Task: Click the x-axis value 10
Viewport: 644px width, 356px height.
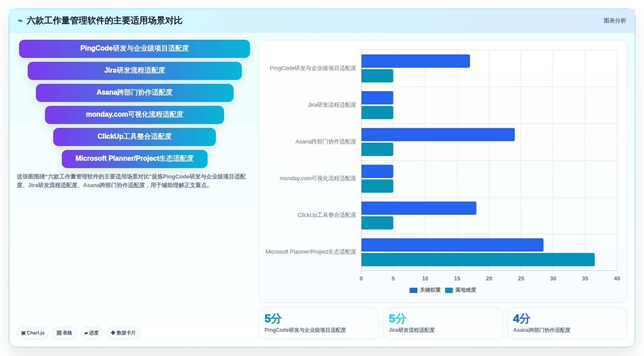Action: (425, 279)
